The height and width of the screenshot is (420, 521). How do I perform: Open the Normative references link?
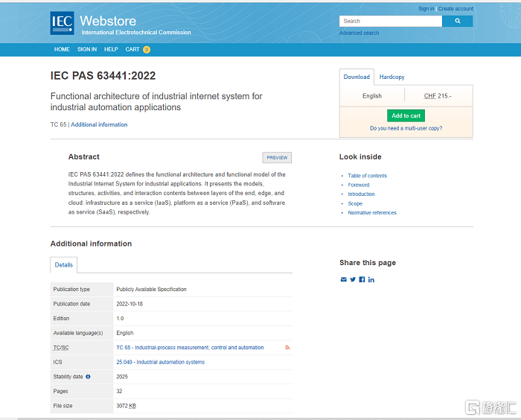[x=372, y=212]
